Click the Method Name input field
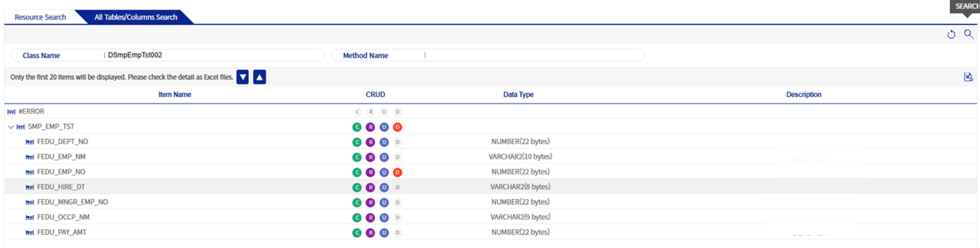The width and height of the screenshot is (980, 248). (533, 56)
